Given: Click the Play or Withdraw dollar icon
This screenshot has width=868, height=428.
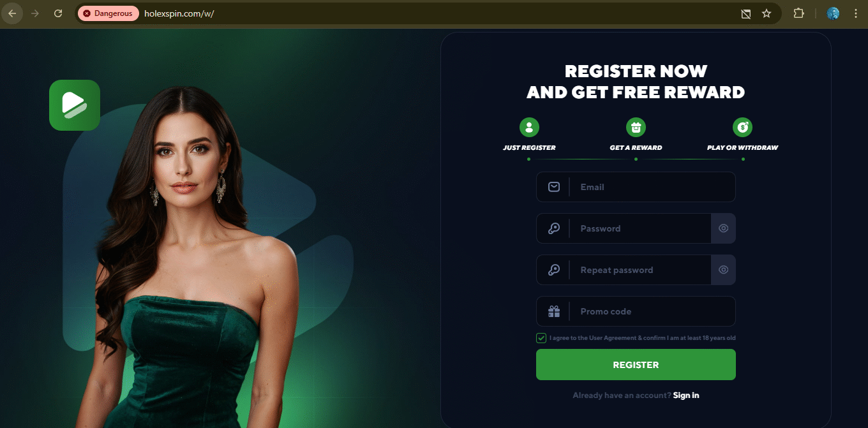Looking at the screenshot, I should point(742,127).
